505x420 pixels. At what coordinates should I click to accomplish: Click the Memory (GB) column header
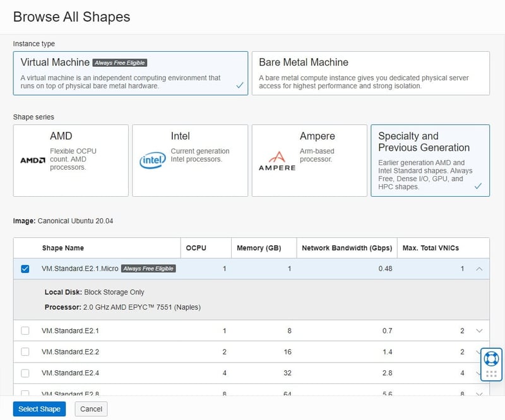coord(259,248)
